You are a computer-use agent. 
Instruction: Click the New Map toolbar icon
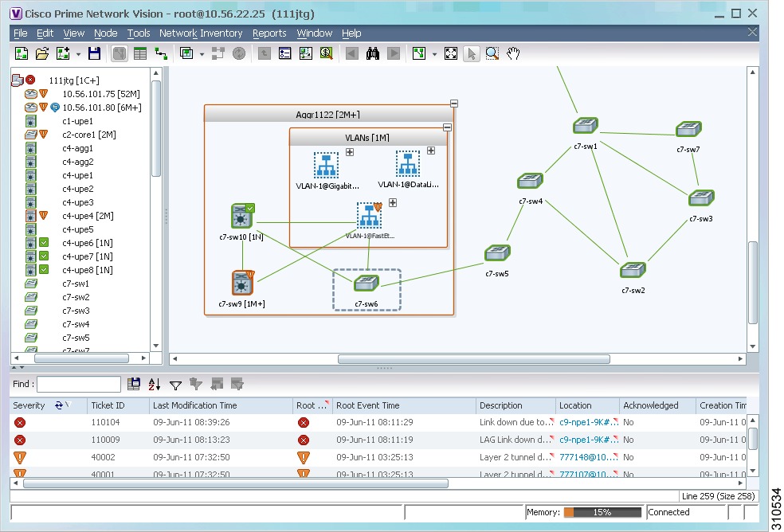[21, 53]
